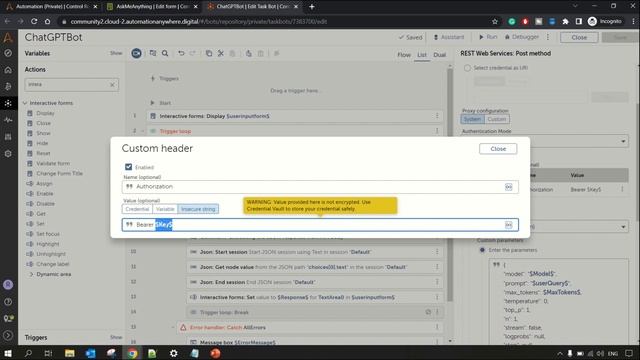Switch to Flow view
The width and height of the screenshot is (640, 360).
pos(404,55)
